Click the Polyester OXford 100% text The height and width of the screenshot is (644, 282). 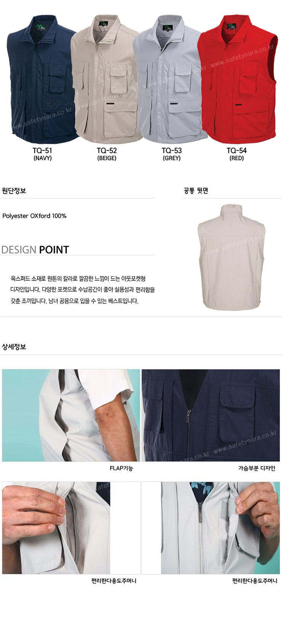[34, 216]
